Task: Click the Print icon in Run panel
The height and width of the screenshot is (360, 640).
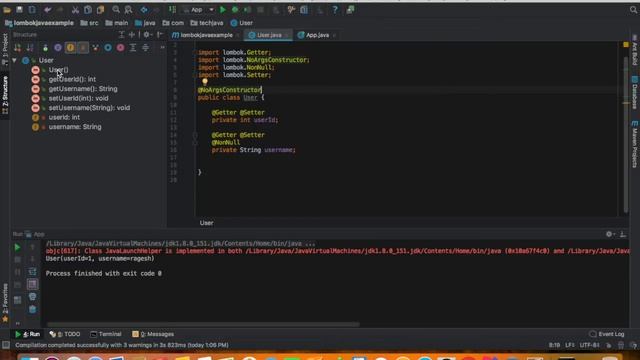Action: click(33, 297)
